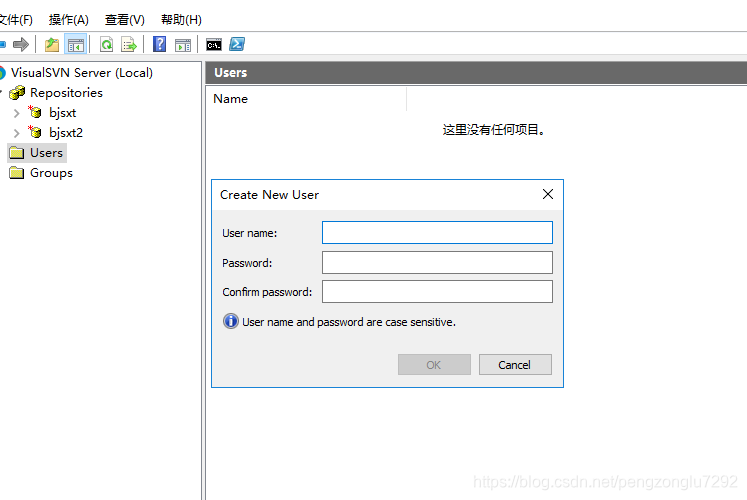The height and width of the screenshot is (500, 747).
Task: Open the command prompt toolbar icon
Action: pyautogui.click(x=214, y=45)
